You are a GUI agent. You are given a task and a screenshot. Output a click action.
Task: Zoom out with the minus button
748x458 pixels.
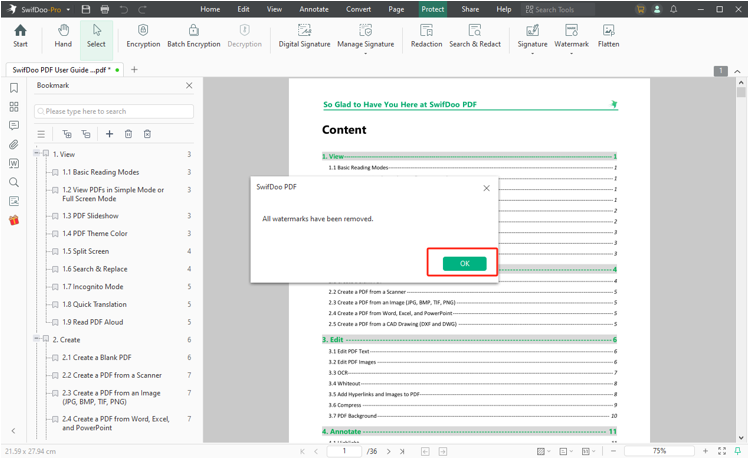pyautogui.click(x=613, y=451)
